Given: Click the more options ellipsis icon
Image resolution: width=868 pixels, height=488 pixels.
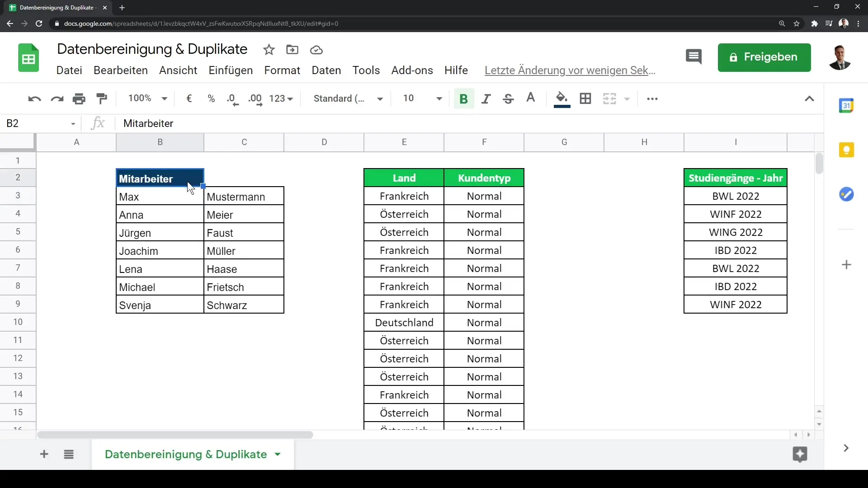Looking at the screenshot, I should [651, 99].
